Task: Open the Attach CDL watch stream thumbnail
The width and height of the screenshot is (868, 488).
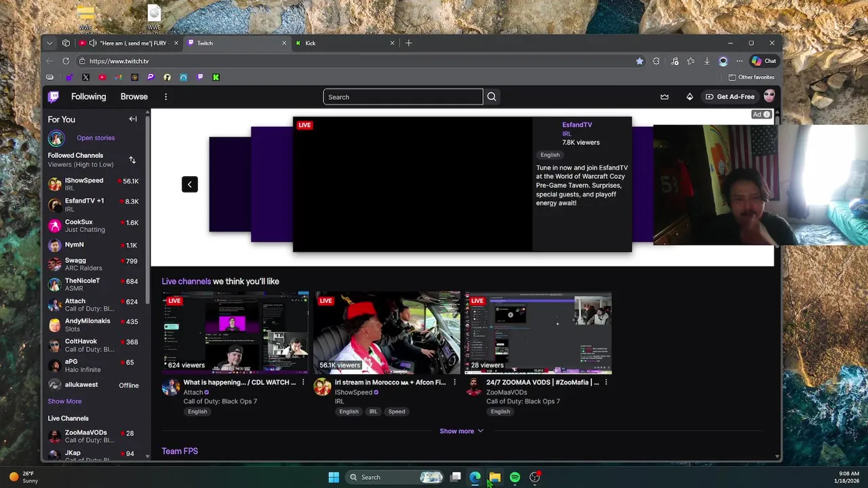Action: point(235,333)
